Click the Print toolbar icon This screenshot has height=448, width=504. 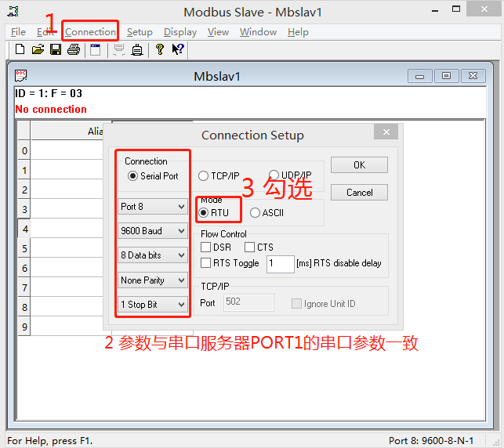[74, 49]
